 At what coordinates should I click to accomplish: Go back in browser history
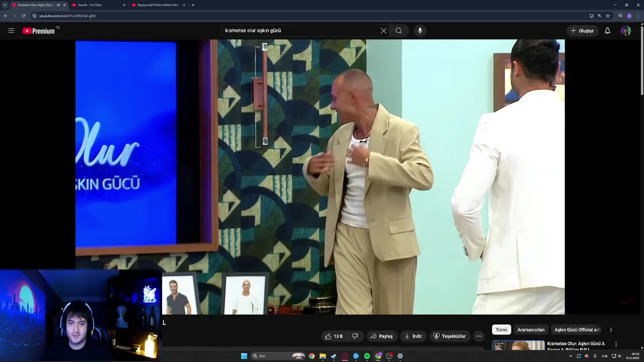(x=5, y=16)
